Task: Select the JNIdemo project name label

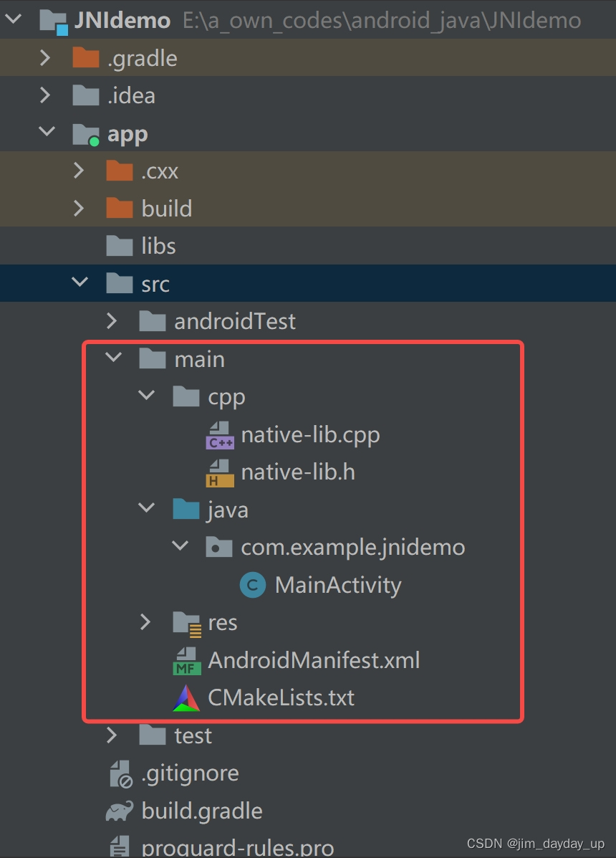Action: point(122,21)
